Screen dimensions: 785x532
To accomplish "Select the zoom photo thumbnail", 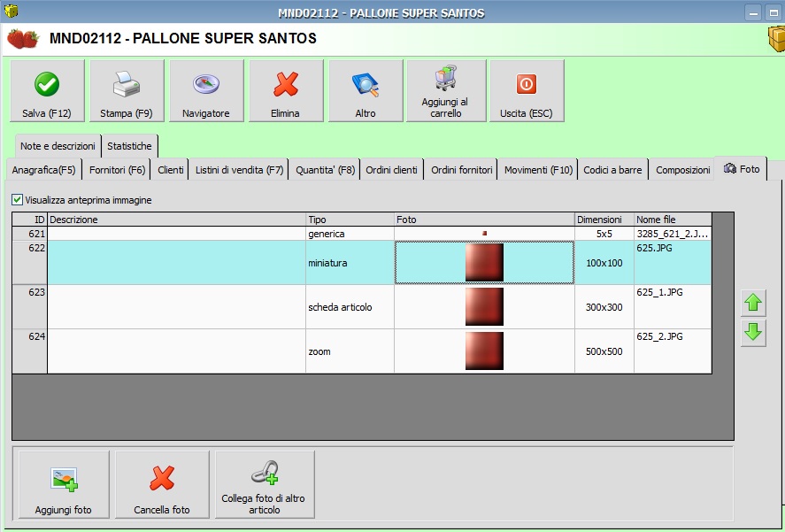I will (484, 351).
